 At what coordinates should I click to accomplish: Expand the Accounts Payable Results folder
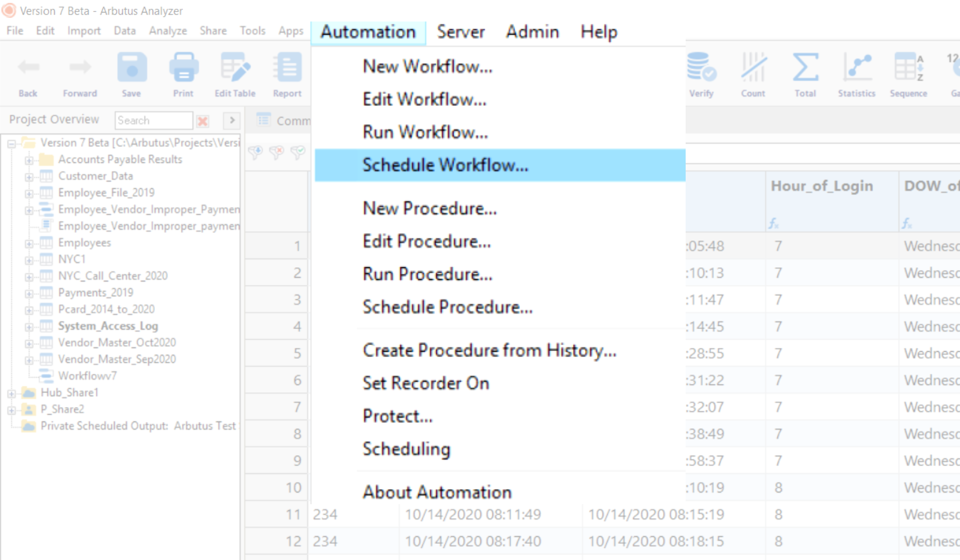click(x=29, y=160)
